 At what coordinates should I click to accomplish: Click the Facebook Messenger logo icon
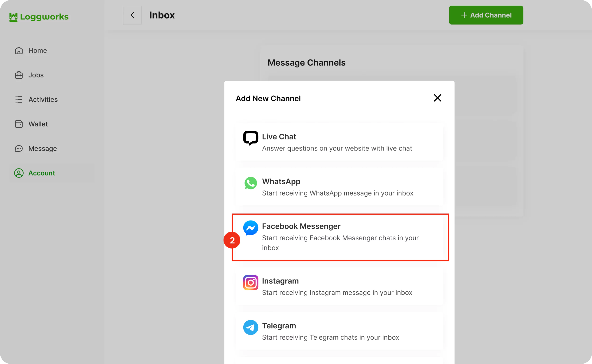point(251,228)
